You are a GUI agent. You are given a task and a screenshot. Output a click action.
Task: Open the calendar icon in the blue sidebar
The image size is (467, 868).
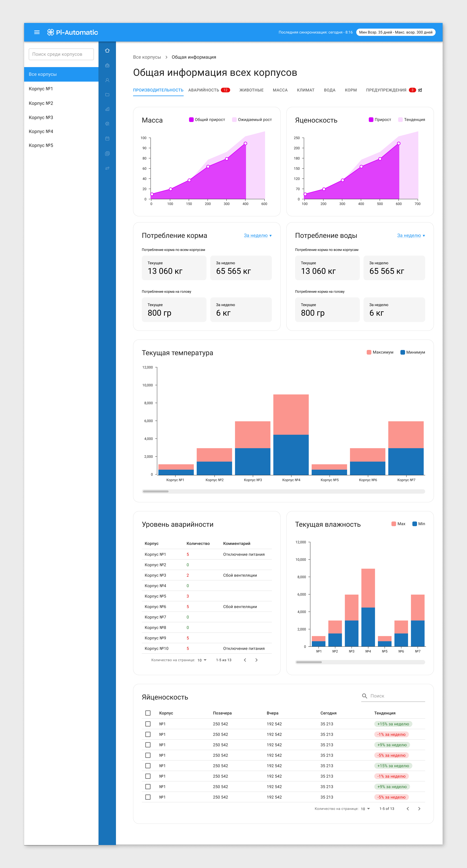tap(107, 139)
